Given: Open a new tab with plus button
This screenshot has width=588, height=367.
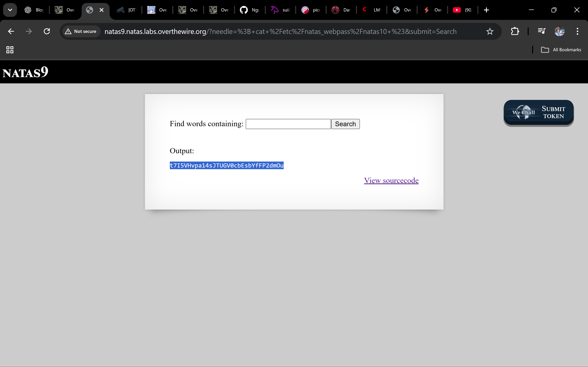Looking at the screenshot, I should point(486,10).
